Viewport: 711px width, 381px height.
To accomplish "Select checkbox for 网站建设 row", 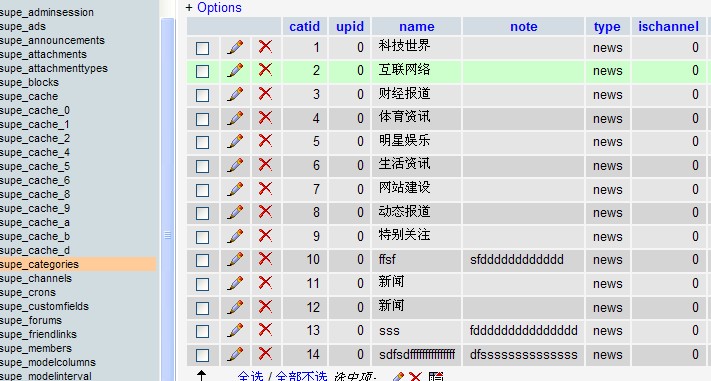I will click(x=202, y=190).
